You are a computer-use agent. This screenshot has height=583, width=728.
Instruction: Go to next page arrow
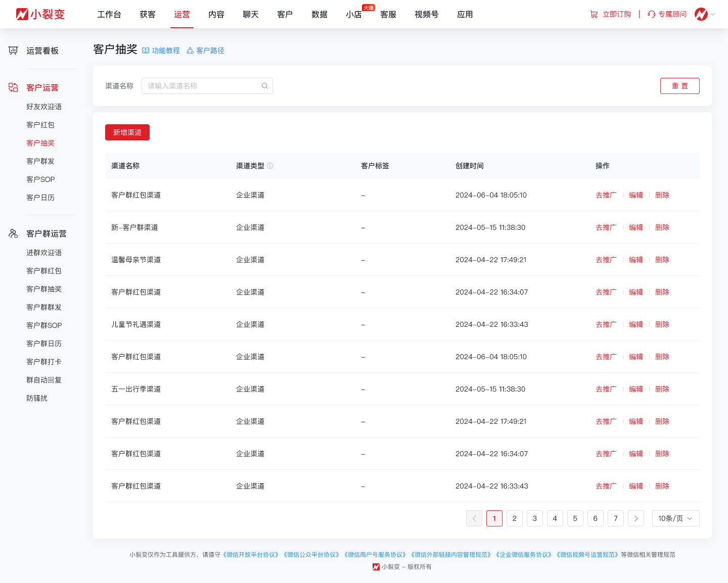tap(636, 518)
